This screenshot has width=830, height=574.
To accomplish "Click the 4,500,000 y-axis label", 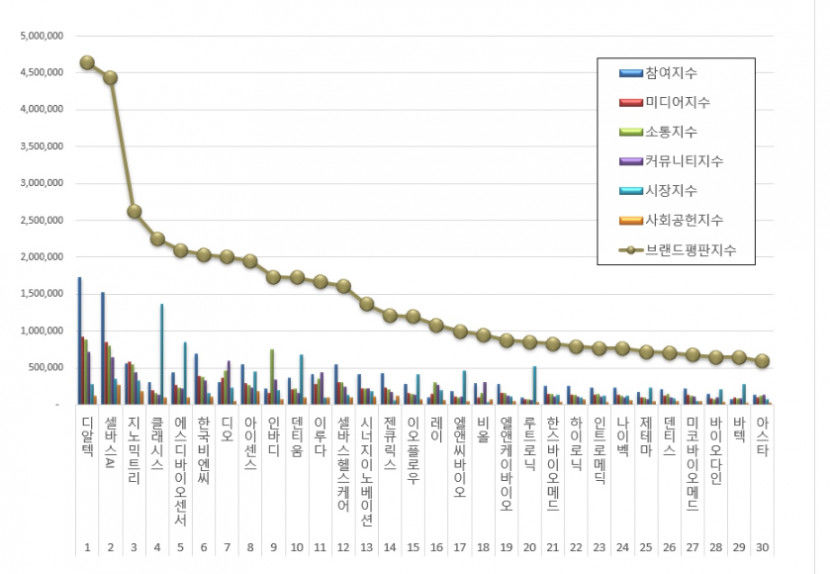I will 42,73.
